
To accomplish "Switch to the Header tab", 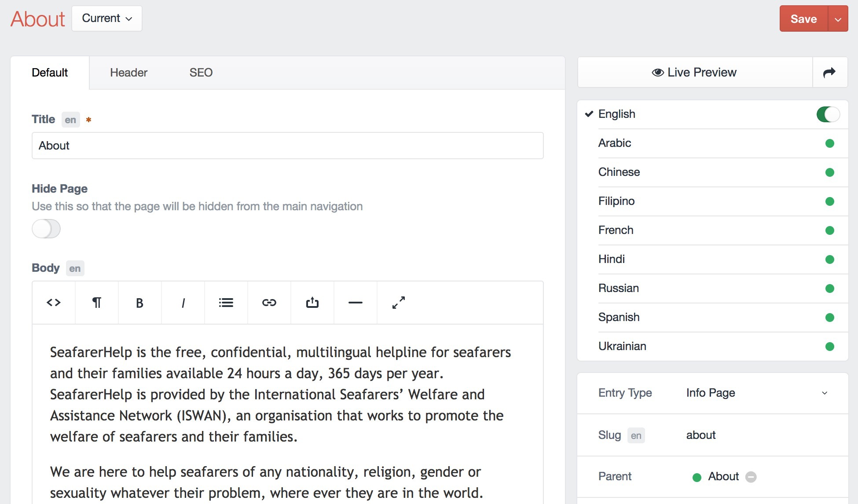I will coord(128,73).
